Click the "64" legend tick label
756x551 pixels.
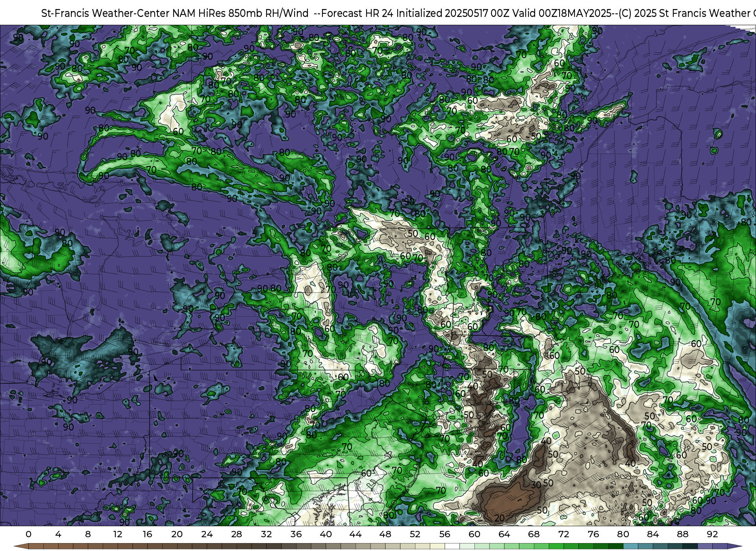pyautogui.click(x=504, y=534)
